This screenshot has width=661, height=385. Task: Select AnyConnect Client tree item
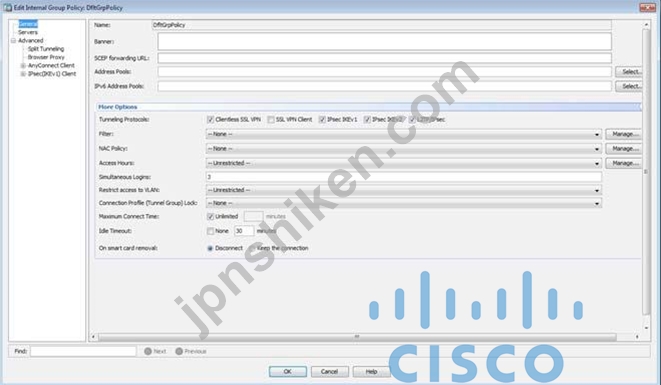click(x=51, y=65)
